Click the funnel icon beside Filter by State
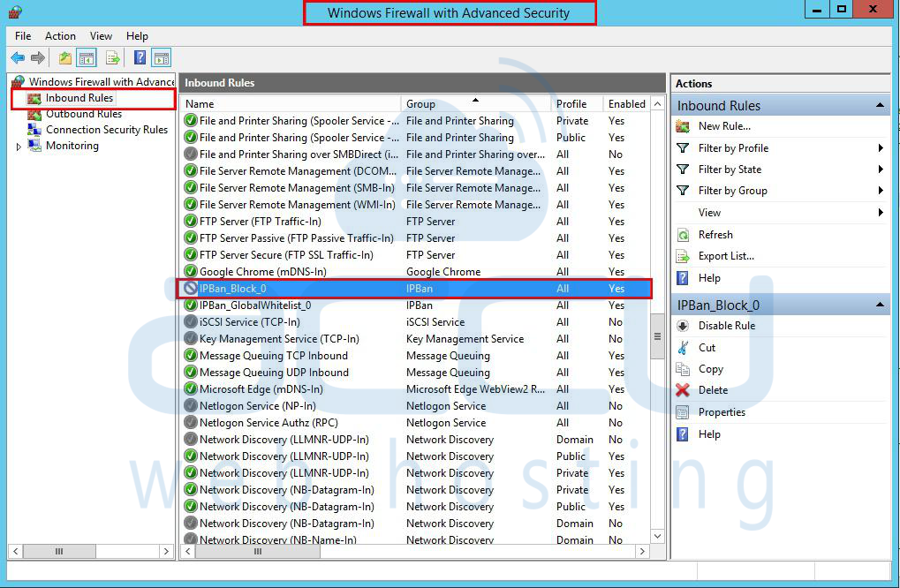This screenshot has height=588, width=900. click(x=683, y=170)
